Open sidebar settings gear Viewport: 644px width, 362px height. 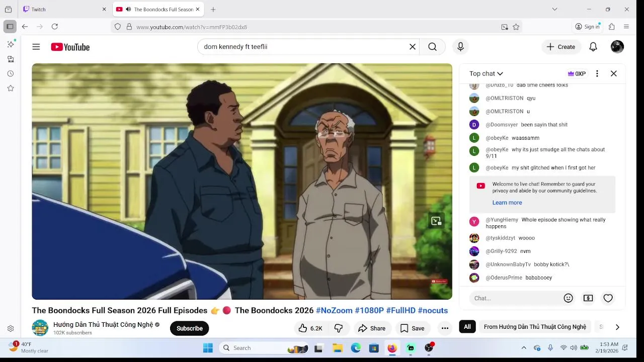11,329
